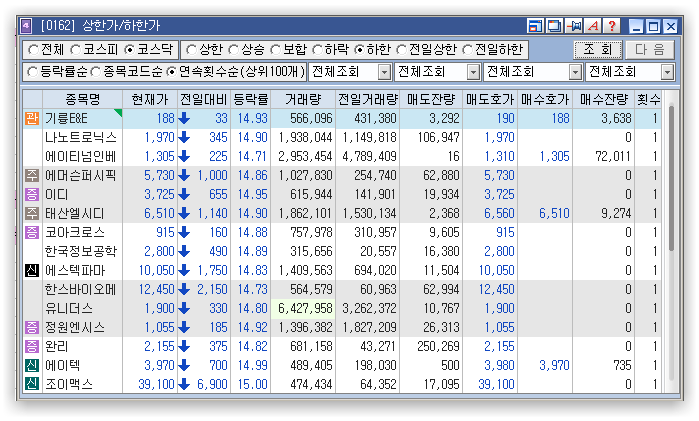The height and width of the screenshot is (421, 699).
Task: Open the third 전체조회 dropdown from left
Action: [576, 72]
